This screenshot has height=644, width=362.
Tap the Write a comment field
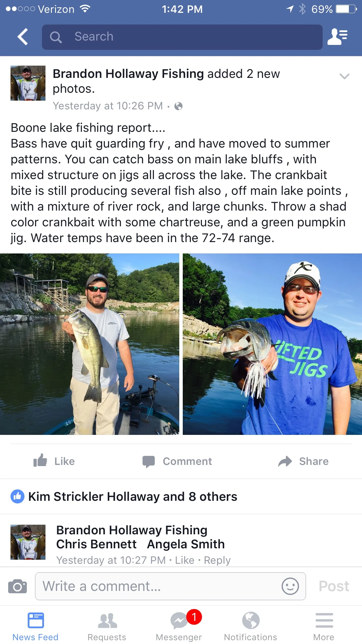(x=171, y=586)
